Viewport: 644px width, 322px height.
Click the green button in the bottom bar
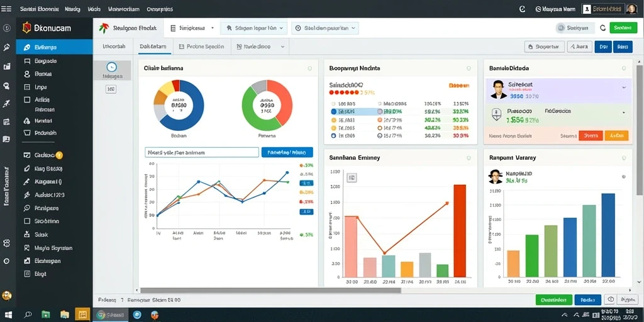pos(553,300)
